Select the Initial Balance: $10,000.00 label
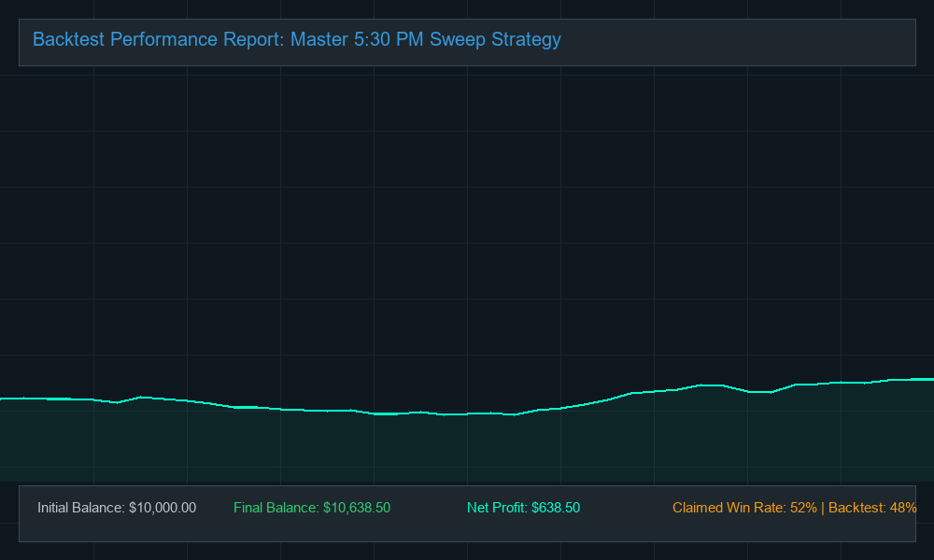The width and height of the screenshot is (934, 560). (117, 508)
